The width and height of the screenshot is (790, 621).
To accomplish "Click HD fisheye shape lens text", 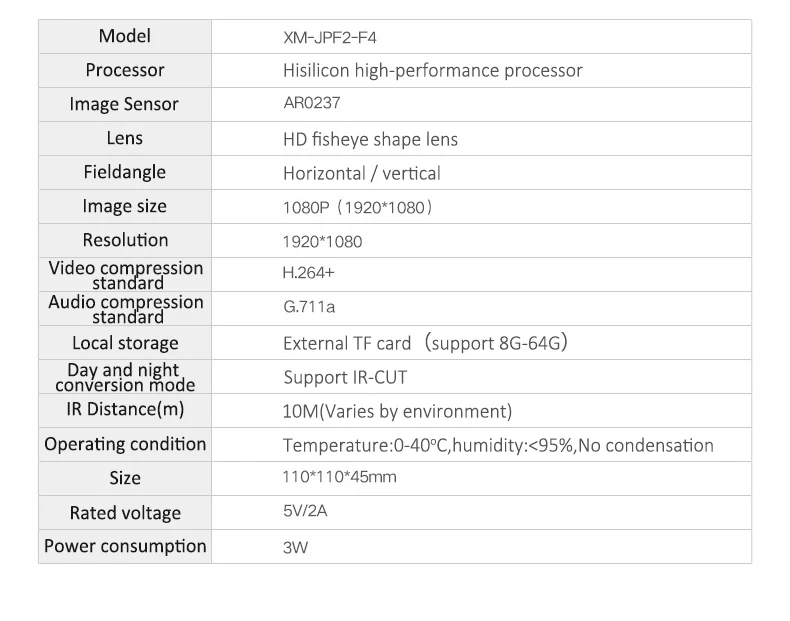I will [x=370, y=140].
